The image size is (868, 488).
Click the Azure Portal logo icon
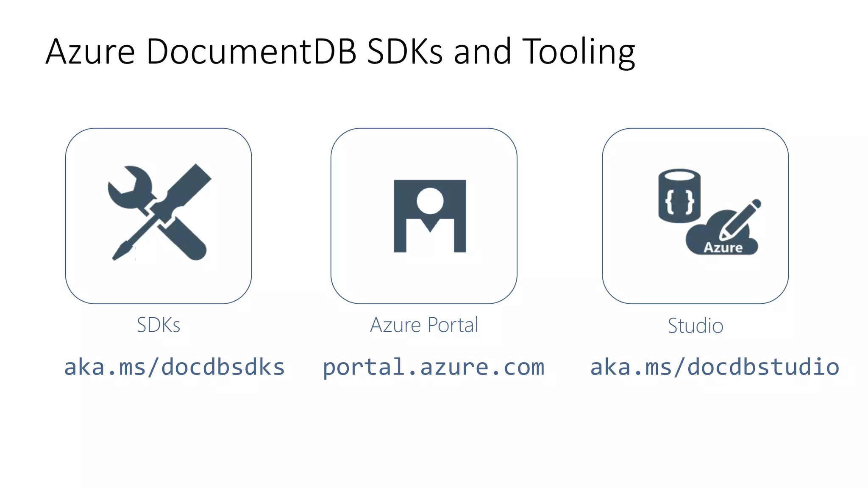tap(430, 216)
